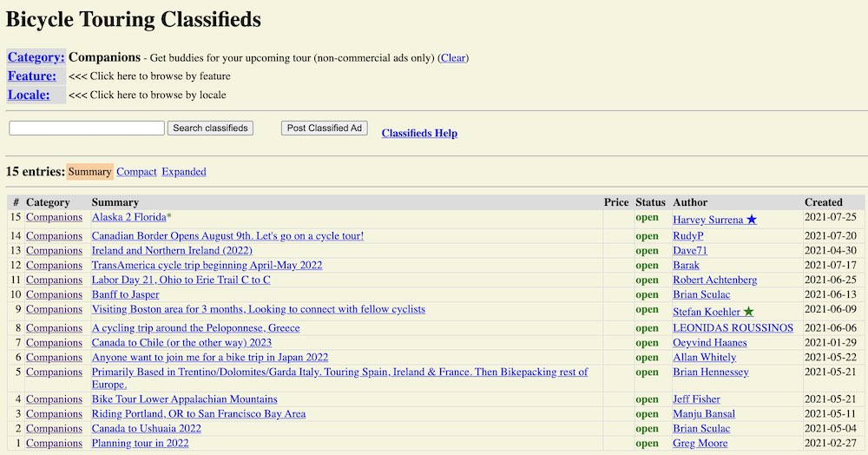Open the Feature browse link
This screenshot has height=455, width=868.
[x=32, y=76]
